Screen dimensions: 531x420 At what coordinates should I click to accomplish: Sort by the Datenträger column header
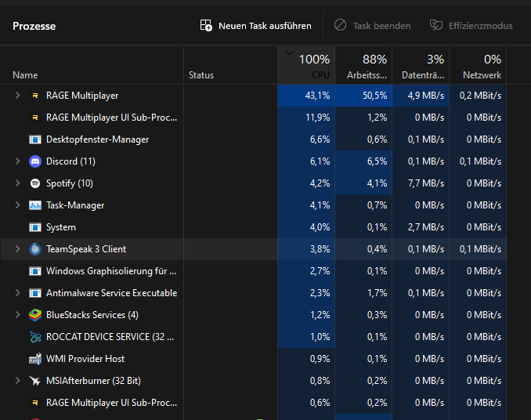[421, 65]
